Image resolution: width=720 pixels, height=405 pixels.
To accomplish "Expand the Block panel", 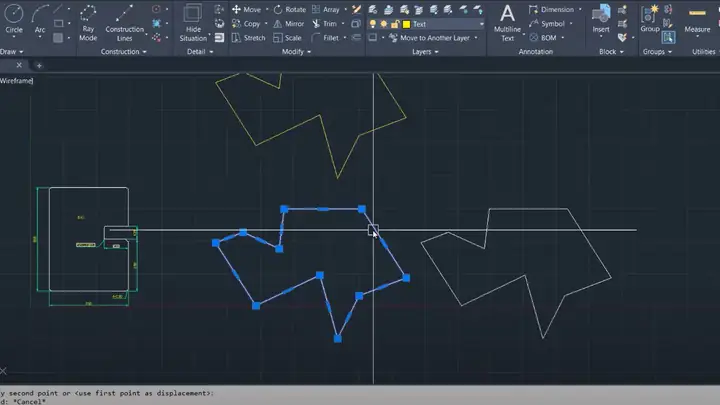I will click(611, 51).
